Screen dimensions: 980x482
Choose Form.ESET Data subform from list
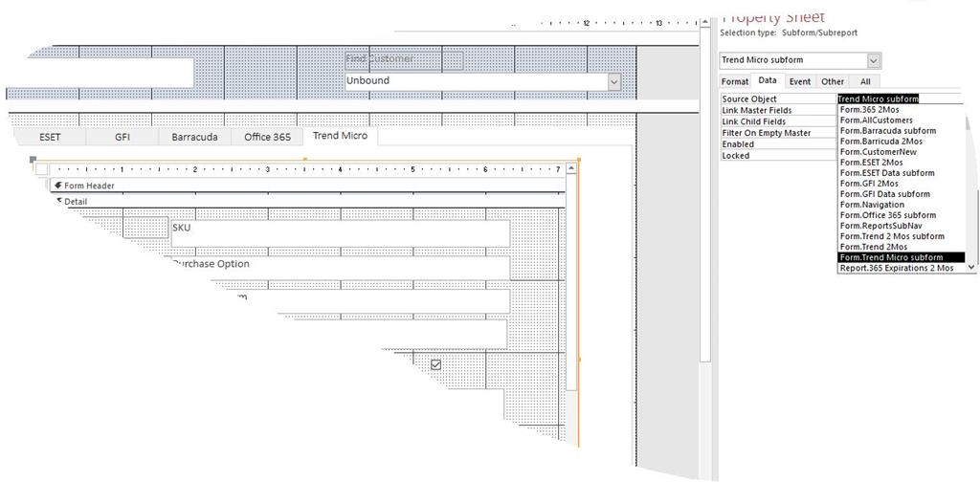click(902, 173)
